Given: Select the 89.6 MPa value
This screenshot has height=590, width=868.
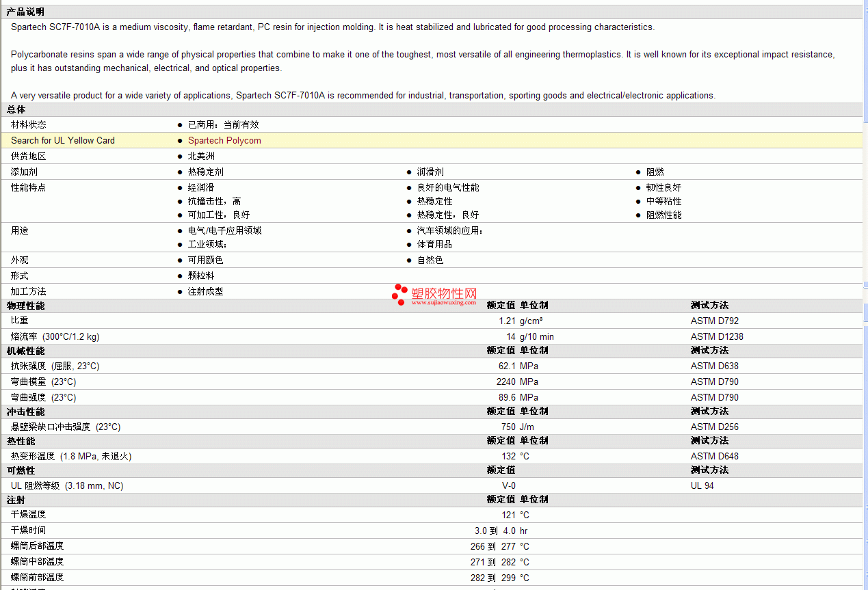Looking at the screenshot, I should click(518, 397).
